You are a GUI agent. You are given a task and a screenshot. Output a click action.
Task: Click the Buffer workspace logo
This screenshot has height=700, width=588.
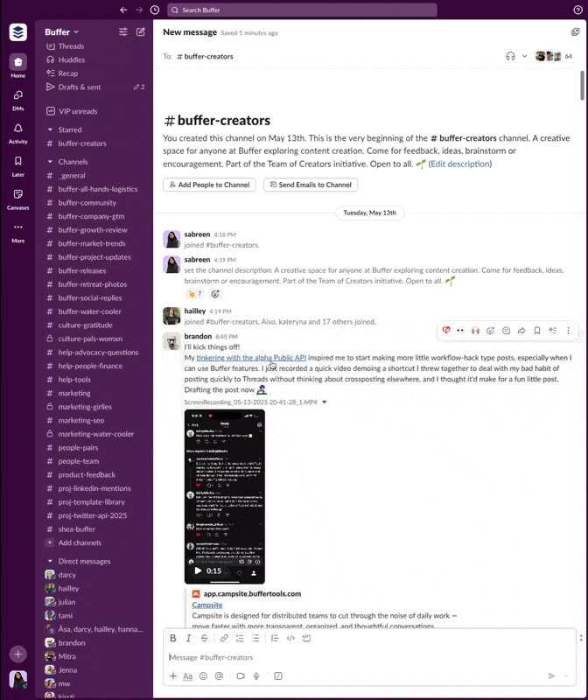pyautogui.click(x=17, y=32)
